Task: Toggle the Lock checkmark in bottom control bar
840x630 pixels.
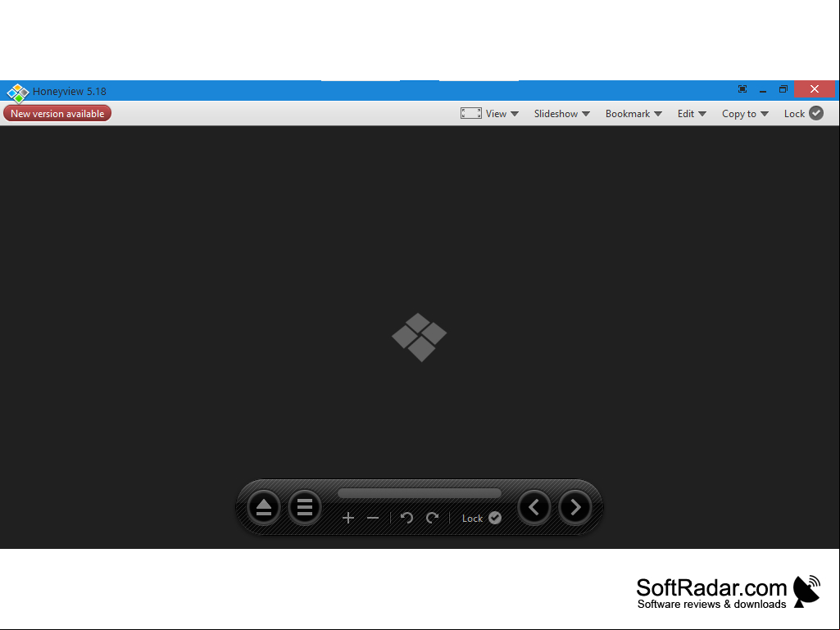Action: click(x=495, y=518)
